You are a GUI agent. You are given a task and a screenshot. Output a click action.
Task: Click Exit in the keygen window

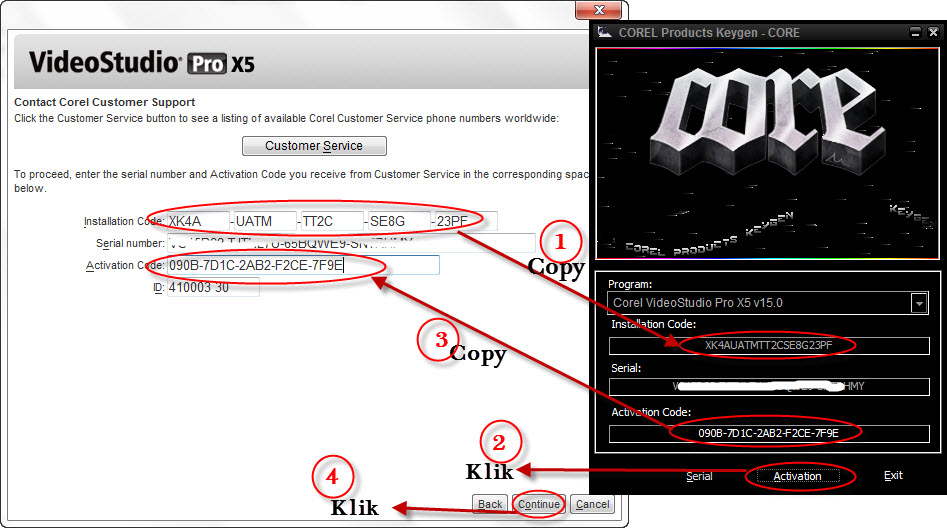click(x=893, y=475)
